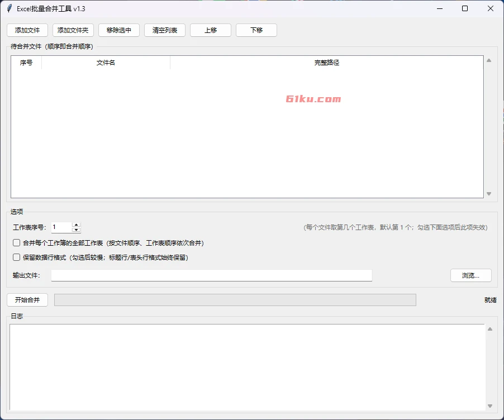
Task: Click the 就绪 status text
Action: click(490, 300)
